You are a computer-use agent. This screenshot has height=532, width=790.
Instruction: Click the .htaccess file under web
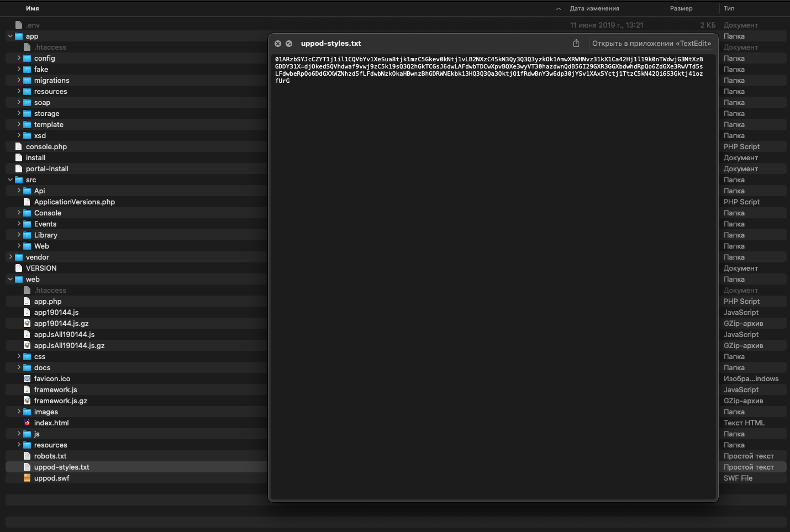coord(50,290)
